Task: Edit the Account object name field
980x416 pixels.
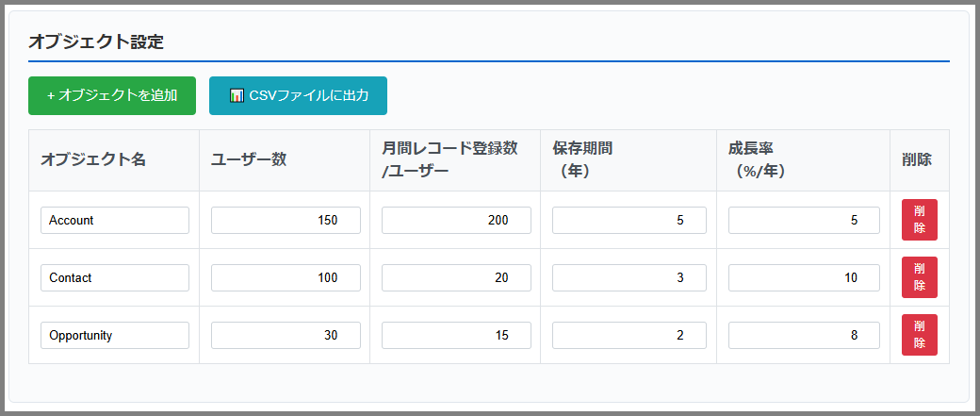Action: (115, 220)
